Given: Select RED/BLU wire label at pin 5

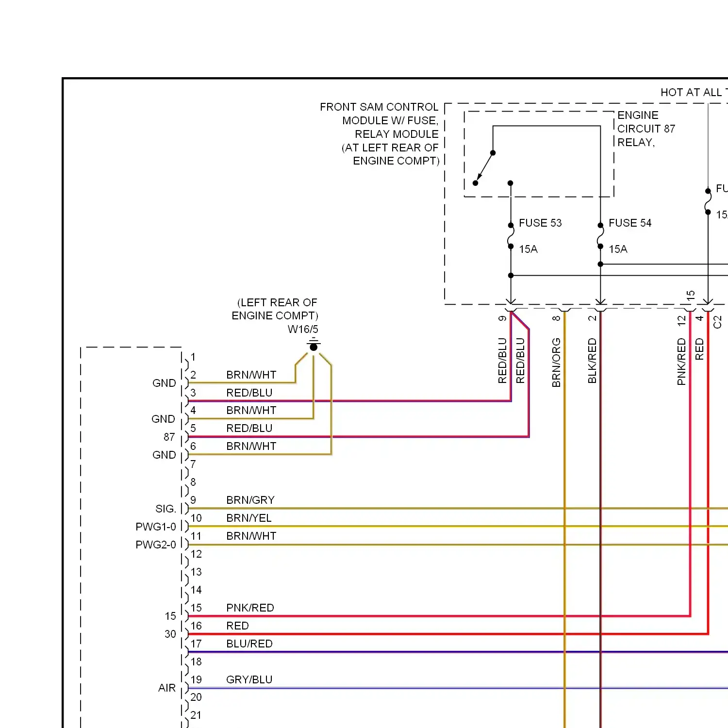Looking at the screenshot, I should click(x=249, y=428).
